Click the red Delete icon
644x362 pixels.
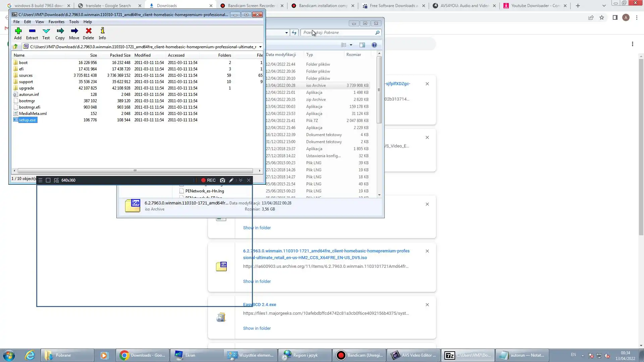89,33
